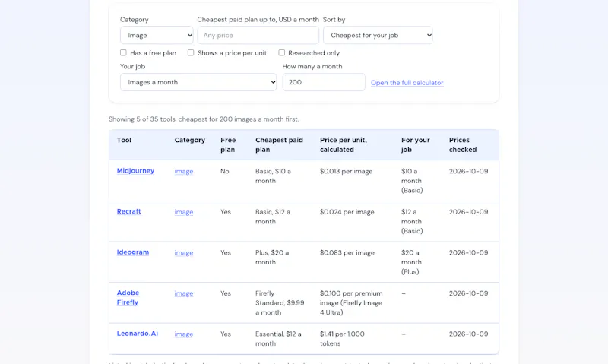Click the image category link in Midjourney row
This screenshot has height=364, width=608.
[x=184, y=171]
